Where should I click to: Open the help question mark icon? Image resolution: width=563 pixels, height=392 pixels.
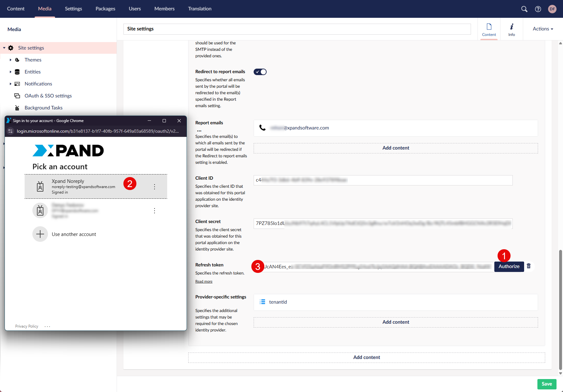tap(538, 9)
